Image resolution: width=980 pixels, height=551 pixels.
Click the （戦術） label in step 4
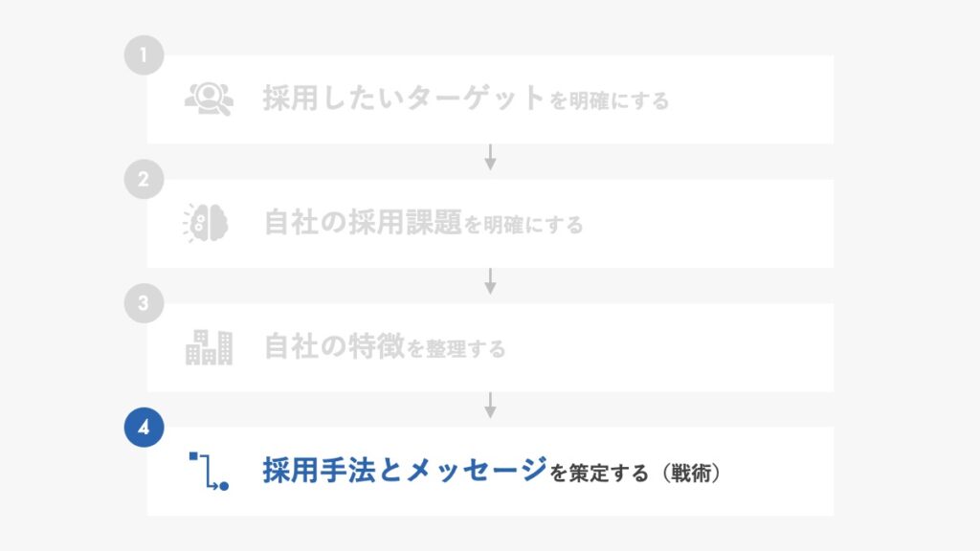691,473
